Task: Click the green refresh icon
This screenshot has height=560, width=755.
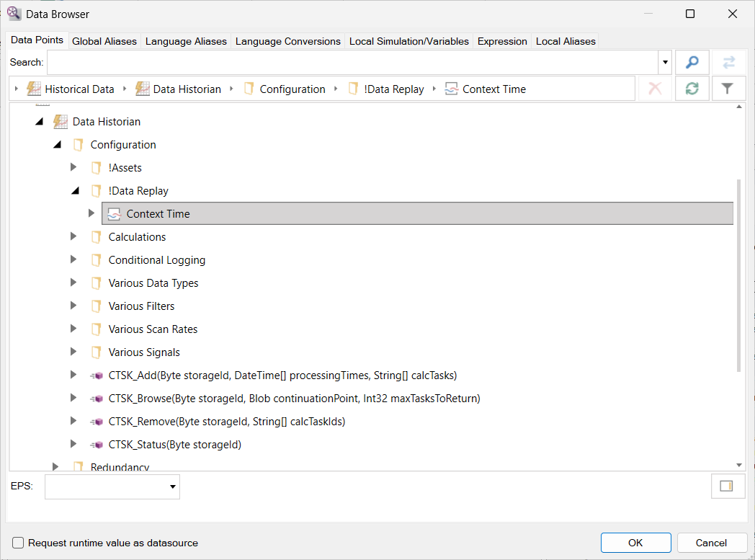Action: click(x=692, y=89)
